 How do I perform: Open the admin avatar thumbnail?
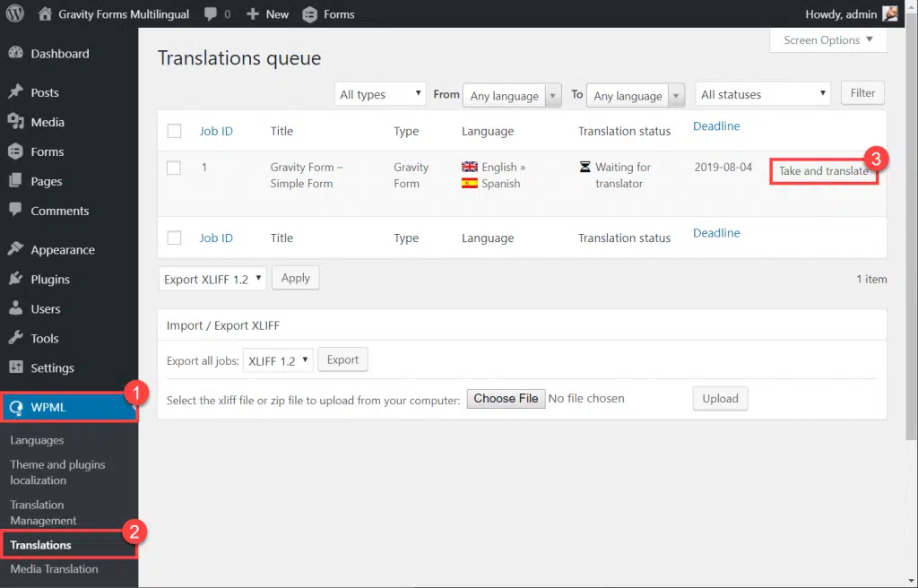tap(890, 13)
